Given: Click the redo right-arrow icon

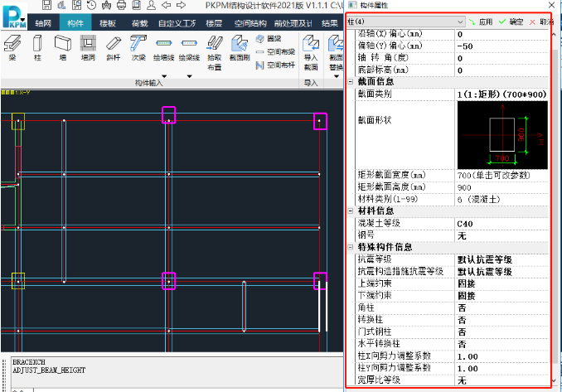Looking at the screenshot, I should [182, 5].
